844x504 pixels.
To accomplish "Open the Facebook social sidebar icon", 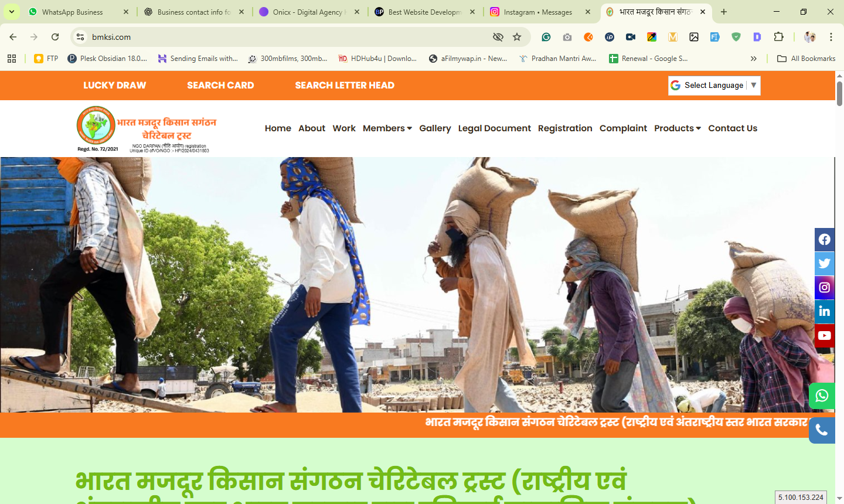I will (x=824, y=240).
